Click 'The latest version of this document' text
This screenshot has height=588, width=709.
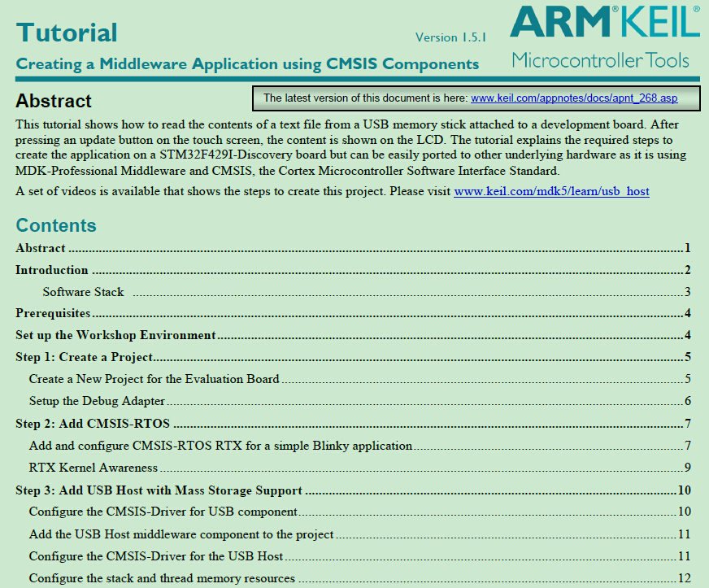(x=365, y=98)
